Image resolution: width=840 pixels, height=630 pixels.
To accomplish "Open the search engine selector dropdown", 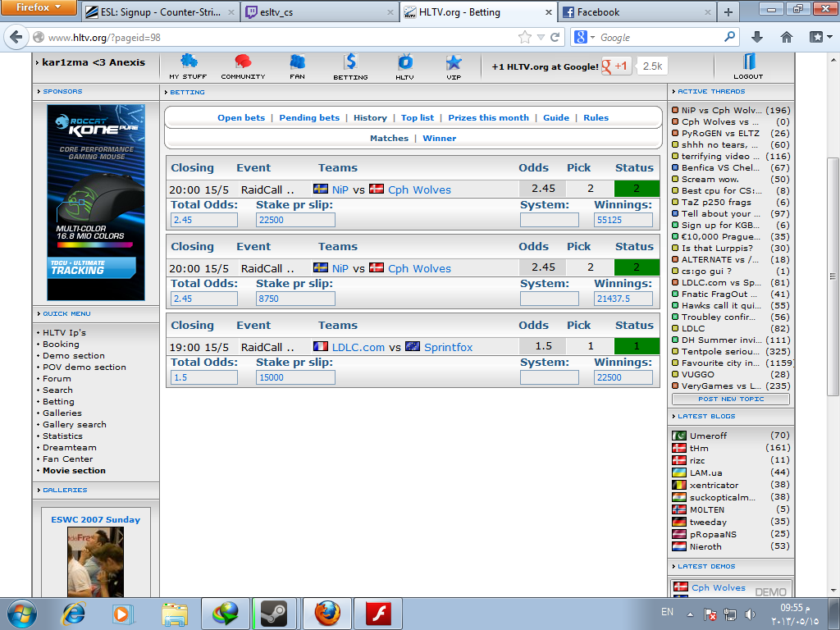I will [x=584, y=37].
